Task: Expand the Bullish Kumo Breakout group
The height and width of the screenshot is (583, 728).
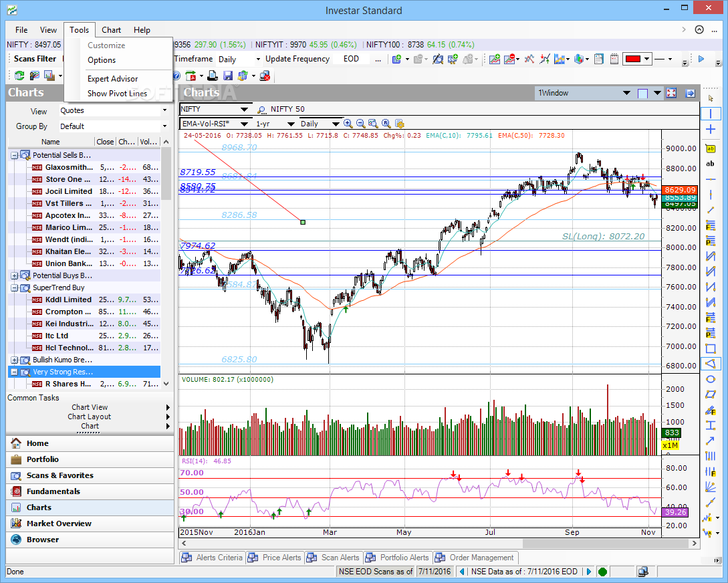Action: click(x=15, y=360)
